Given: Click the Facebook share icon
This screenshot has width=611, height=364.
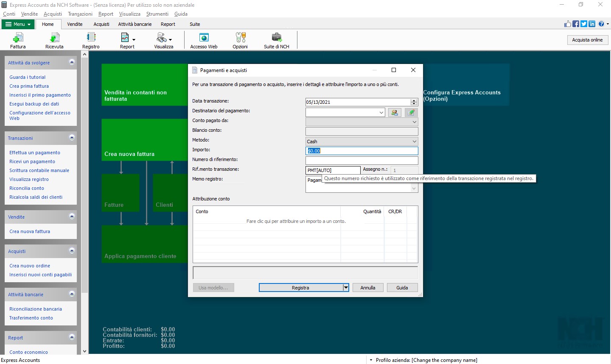Looking at the screenshot, I should (x=576, y=24).
